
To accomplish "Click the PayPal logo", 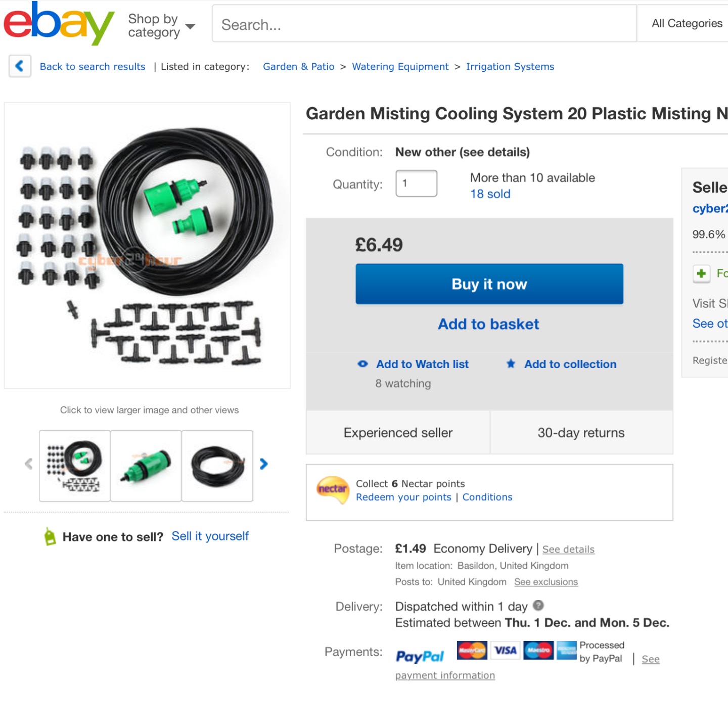I will [420, 656].
